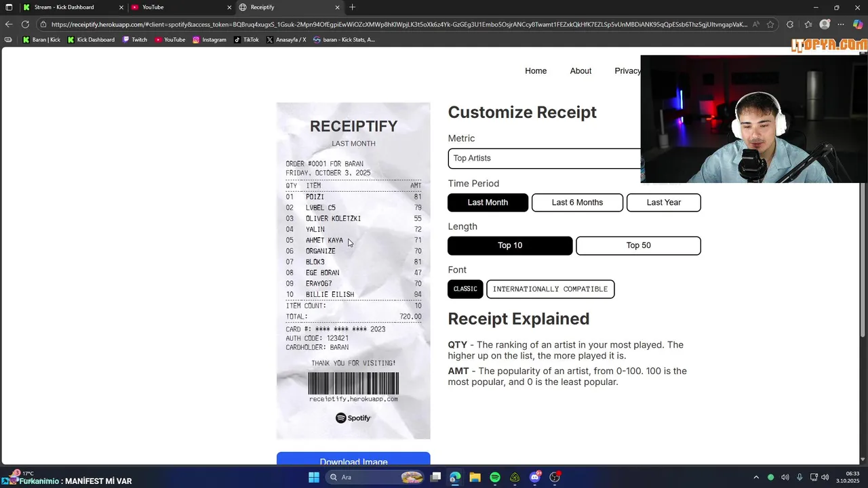Open the About navigation link

[580, 70]
